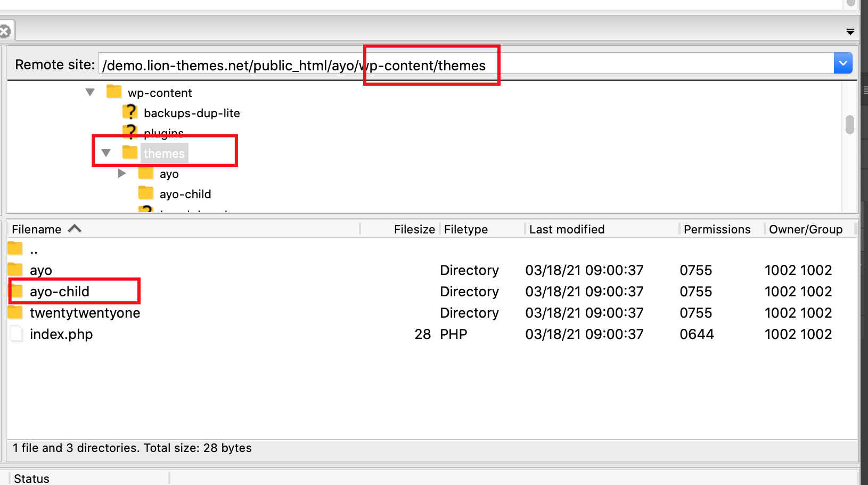Click ayo folder icon in file list
This screenshot has width=868, height=485.
(x=15, y=269)
